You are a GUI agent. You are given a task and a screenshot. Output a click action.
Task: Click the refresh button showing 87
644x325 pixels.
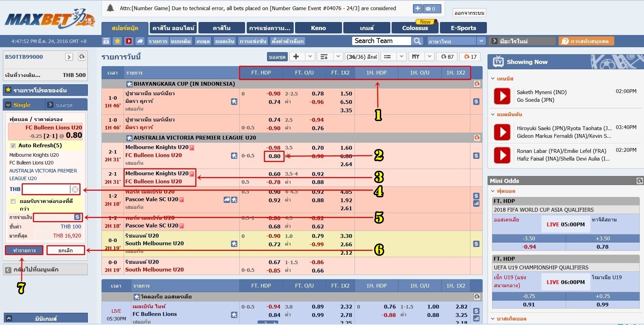[x=447, y=57]
